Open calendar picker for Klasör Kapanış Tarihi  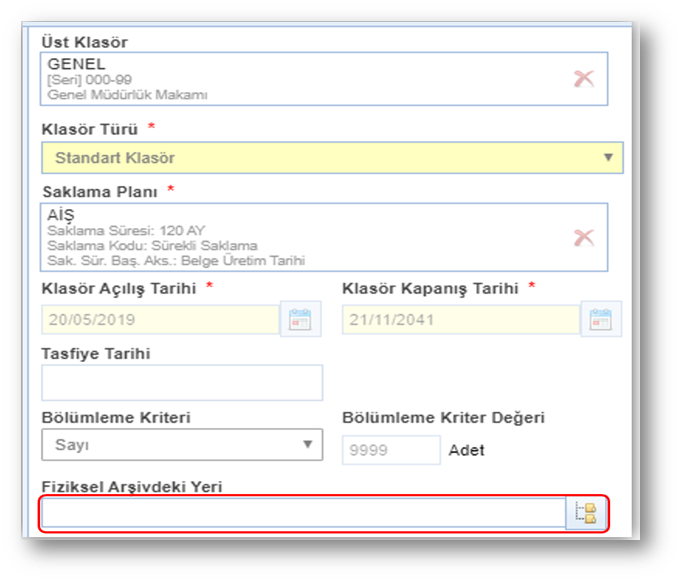point(601,320)
